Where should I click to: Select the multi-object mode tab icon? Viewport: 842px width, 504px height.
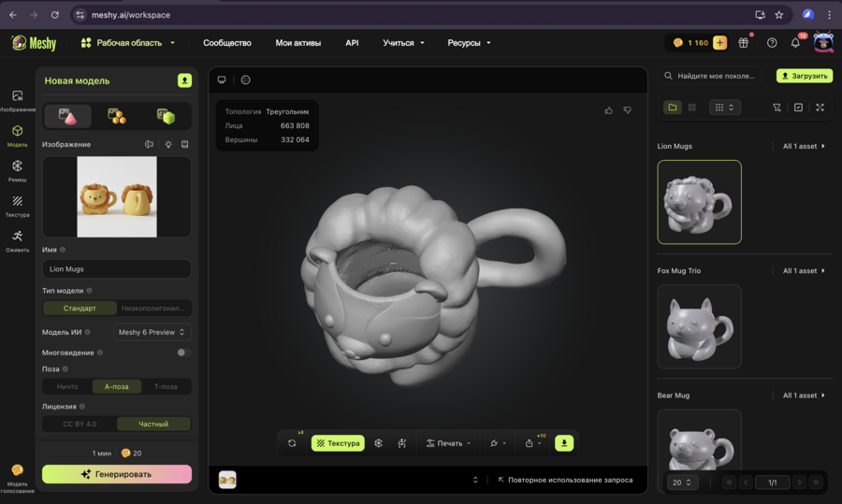coord(117,116)
